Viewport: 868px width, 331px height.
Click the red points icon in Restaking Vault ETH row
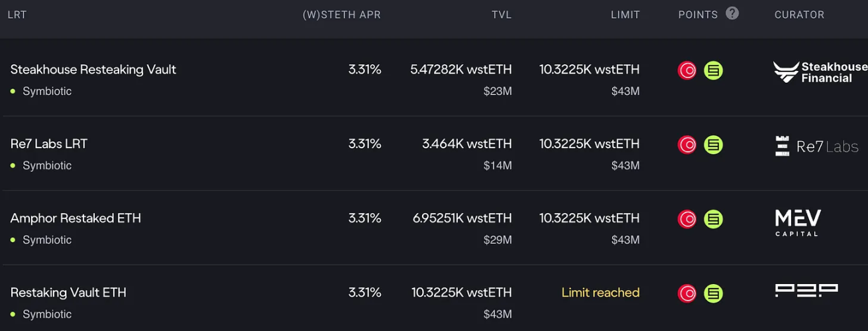687,293
